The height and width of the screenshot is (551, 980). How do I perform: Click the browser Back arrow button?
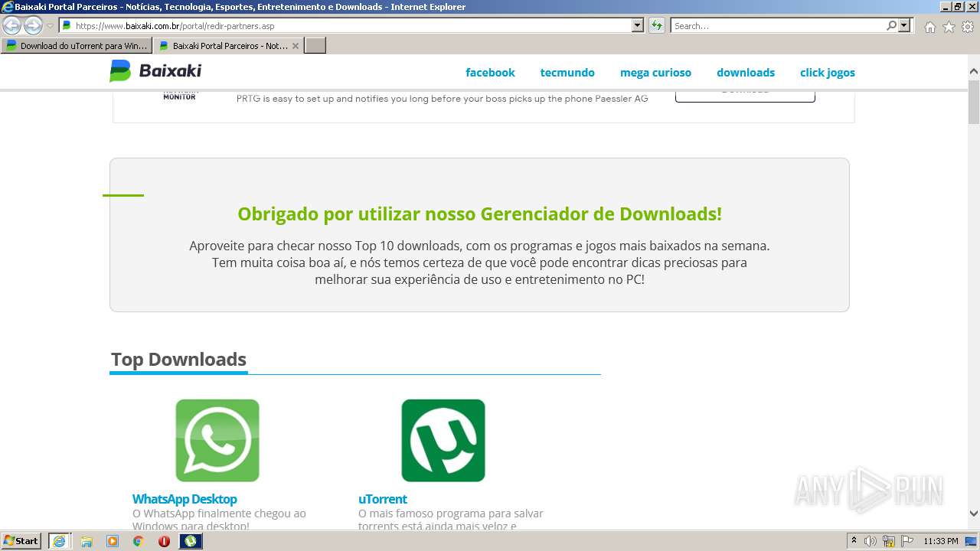click(x=11, y=26)
